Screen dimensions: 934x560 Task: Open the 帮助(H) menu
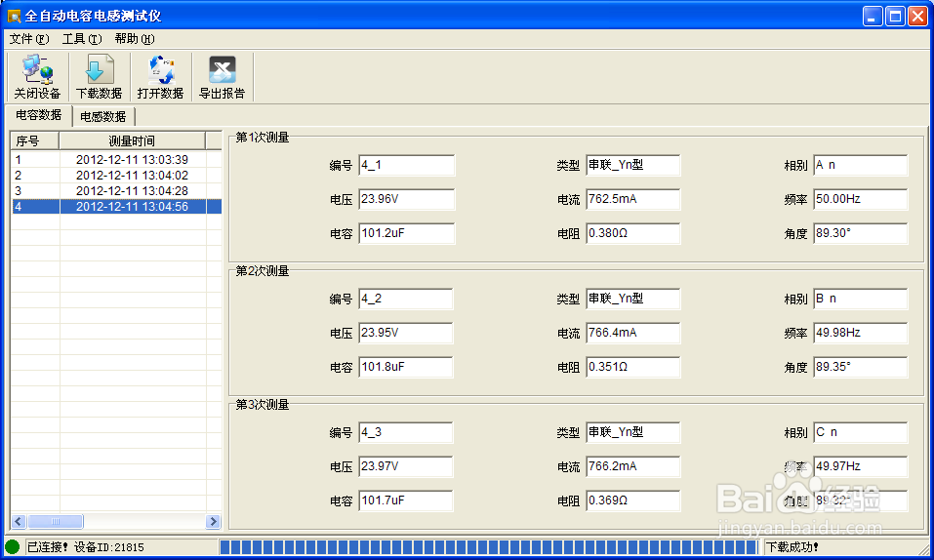click(135, 39)
